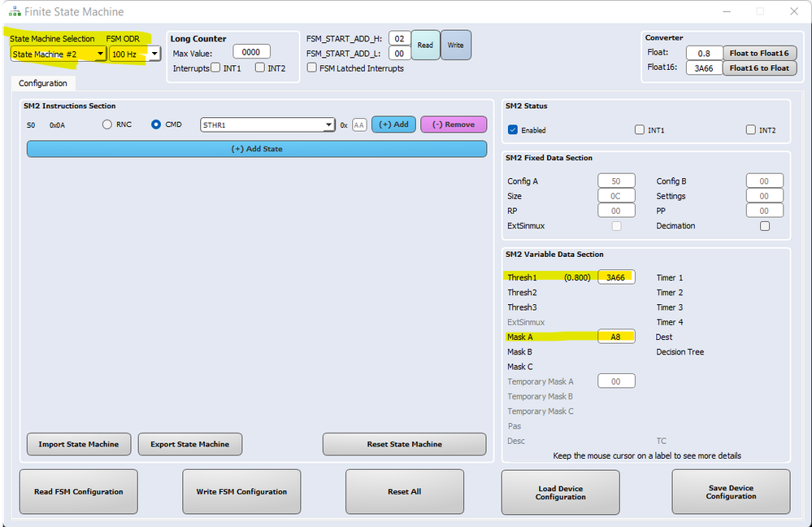Screen dimensions: 812x527
Task: Minimize the Finite State Machine window
Action: [x=727, y=11]
